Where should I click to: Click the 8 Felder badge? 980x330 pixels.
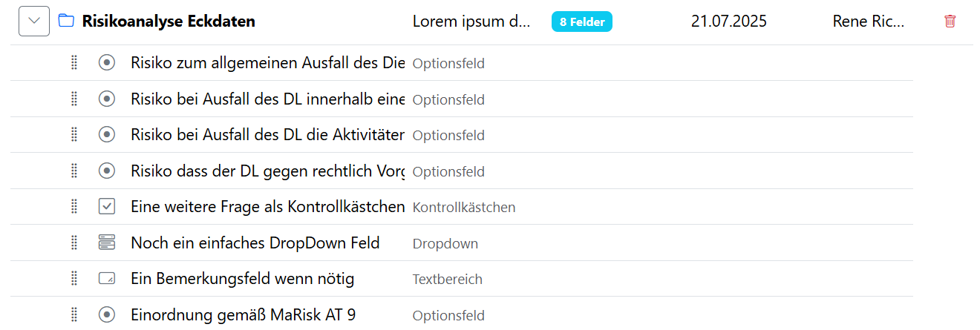pos(581,22)
